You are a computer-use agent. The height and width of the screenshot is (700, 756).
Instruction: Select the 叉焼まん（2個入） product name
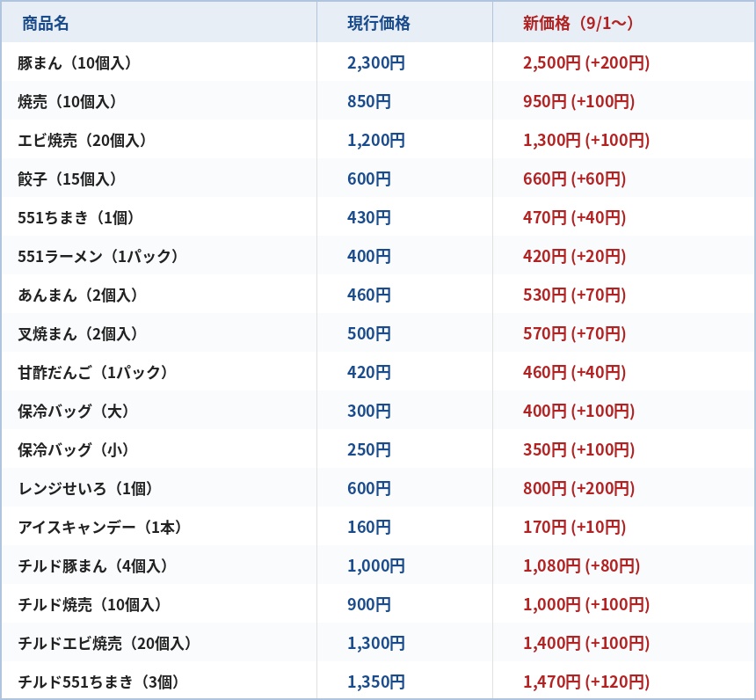(77, 333)
